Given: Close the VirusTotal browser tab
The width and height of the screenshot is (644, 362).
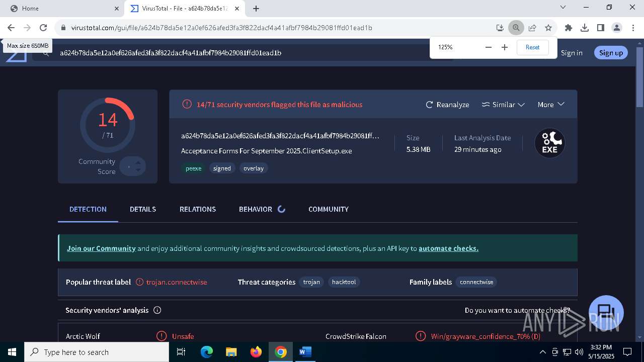Looking at the screenshot, I should point(237,9).
